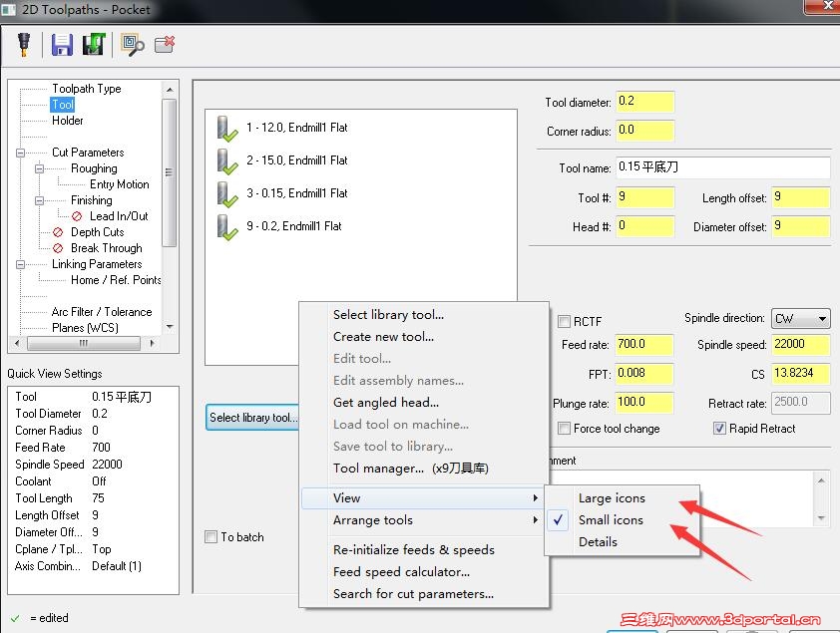Image resolution: width=840 pixels, height=633 pixels.
Task: Click the tree panel scroll right arrow
Action: click(x=153, y=343)
